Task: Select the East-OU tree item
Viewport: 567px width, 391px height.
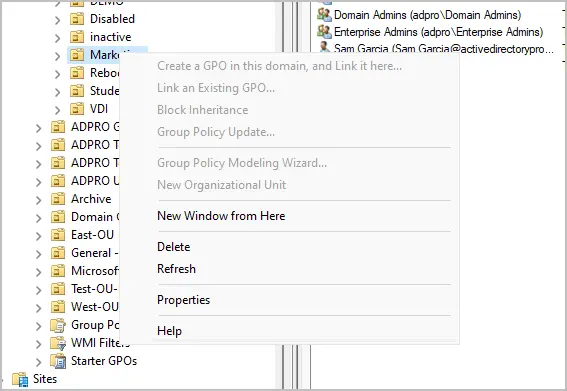Action: point(92,235)
